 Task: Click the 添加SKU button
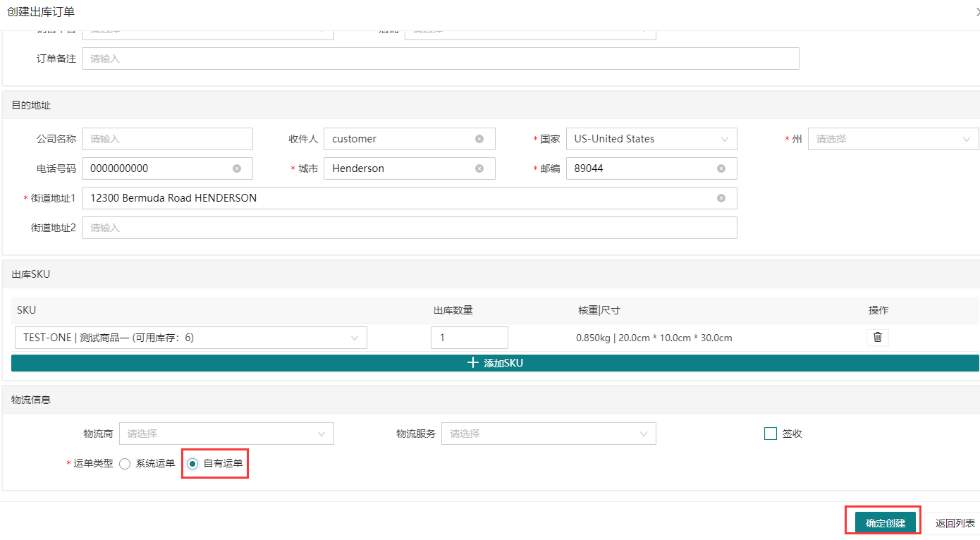tap(495, 363)
